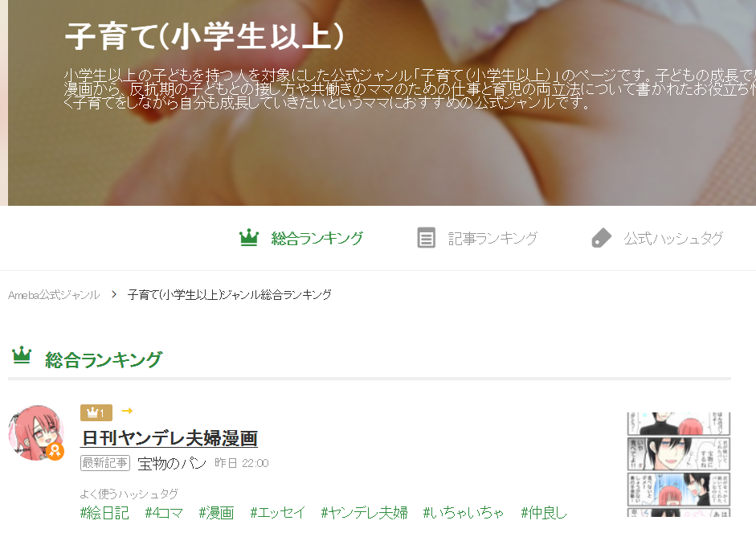Viewport: 756px width, 537px height.
Task: Select the 総合ランキング tab
Action: coord(301,238)
